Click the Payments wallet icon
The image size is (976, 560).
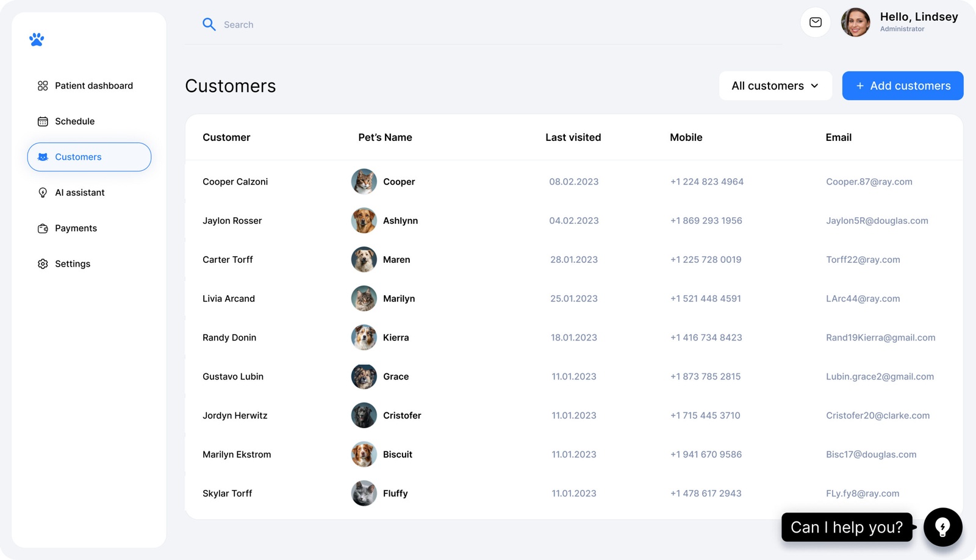tap(43, 228)
